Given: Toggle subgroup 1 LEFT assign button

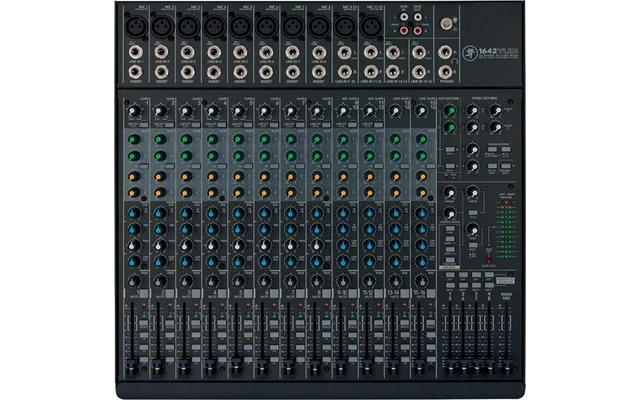Looking at the screenshot, I should tap(450, 275).
